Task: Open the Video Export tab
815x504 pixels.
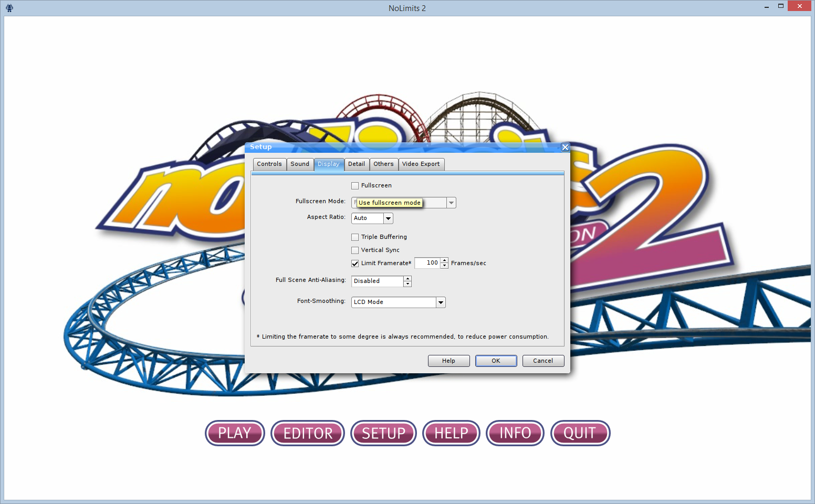Action: click(x=421, y=164)
